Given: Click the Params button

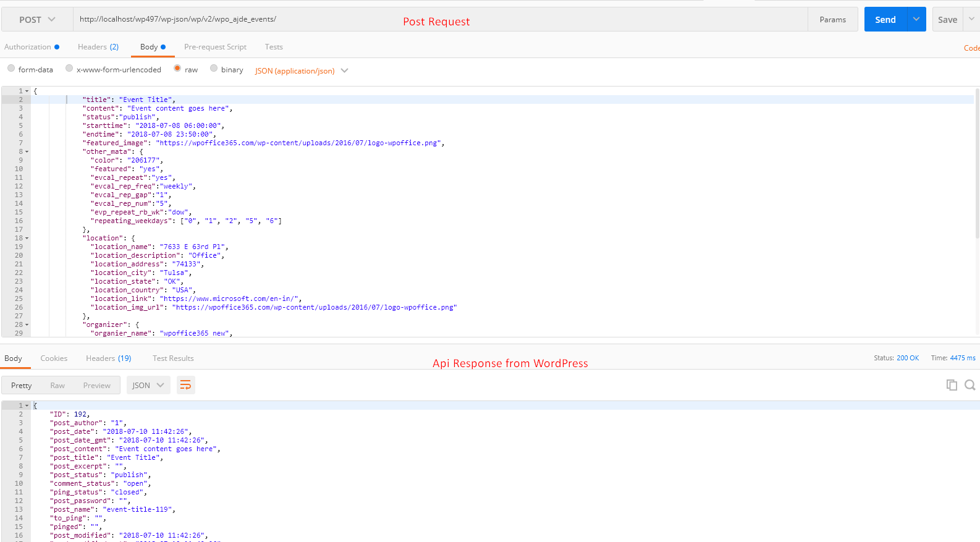Looking at the screenshot, I should coord(833,19).
